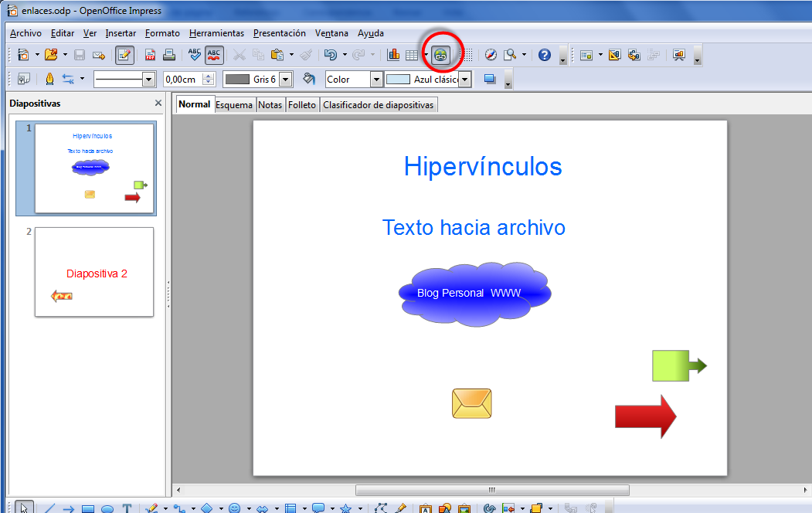The height and width of the screenshot is (513, 812).
Task: Toggle AutoSpellcheck
Action: tap(214, 55)
